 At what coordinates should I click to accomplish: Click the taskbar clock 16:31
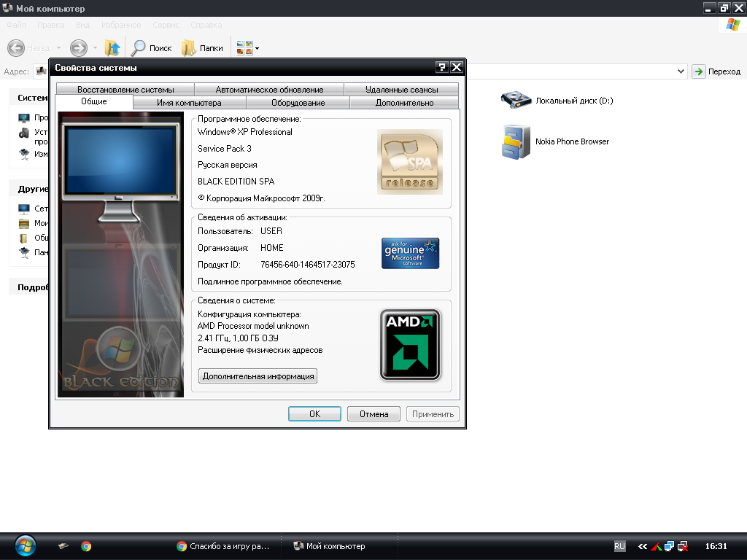click(x=716, y=546)
